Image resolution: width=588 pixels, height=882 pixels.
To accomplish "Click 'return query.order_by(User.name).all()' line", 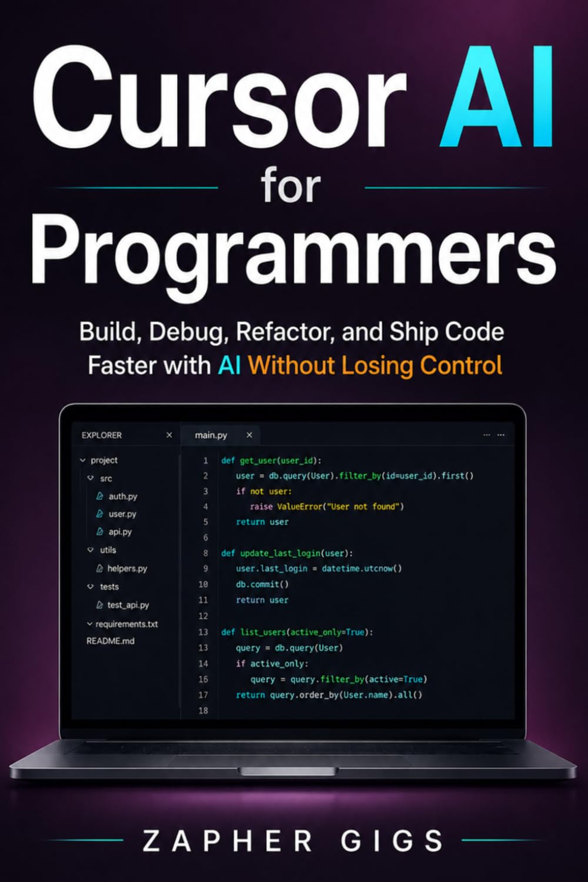I will (x=329, y=695).
